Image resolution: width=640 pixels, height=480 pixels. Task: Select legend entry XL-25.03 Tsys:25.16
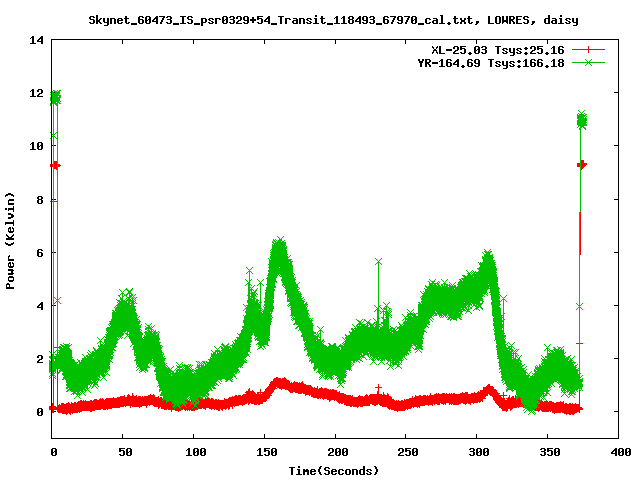click(498, 50)
